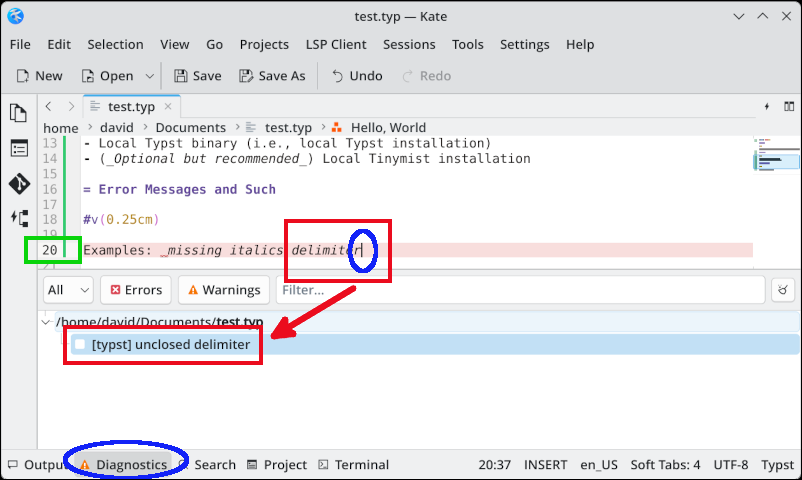Click the split view icon
The width and height of the screenshot is (802, 480).
[789, 106]
